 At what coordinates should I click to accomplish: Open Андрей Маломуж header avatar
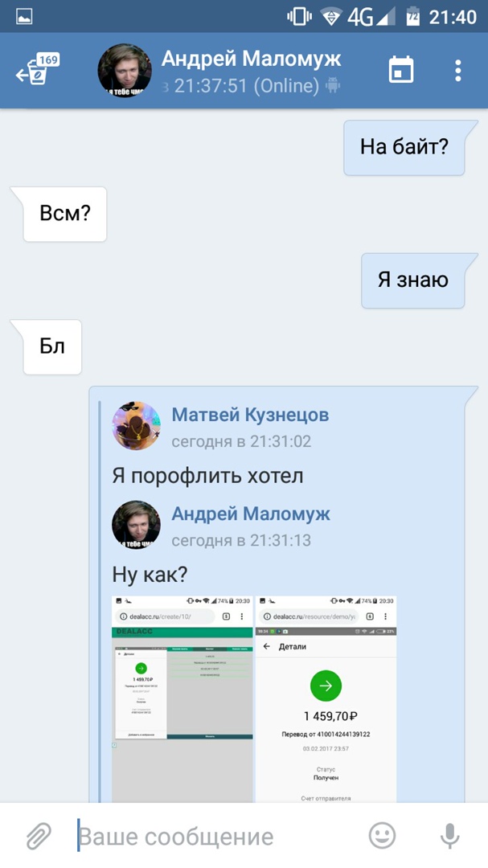click(x=125, y=70)
